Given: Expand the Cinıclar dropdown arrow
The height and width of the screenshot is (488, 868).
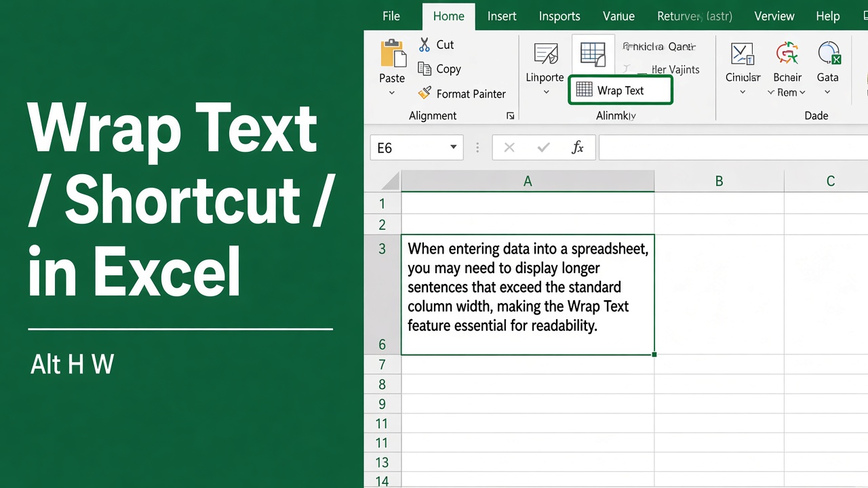Looking at the screenshot, I should (x=743, y=92).
